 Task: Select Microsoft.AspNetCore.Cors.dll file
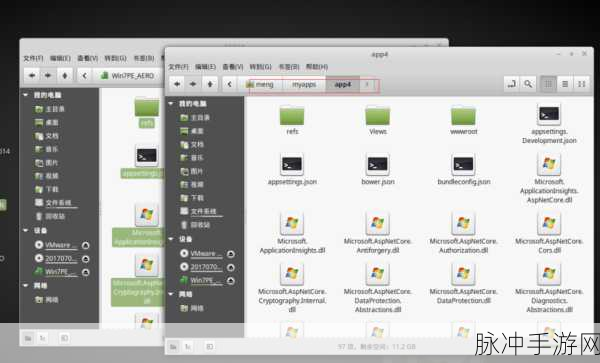(549, 233)
